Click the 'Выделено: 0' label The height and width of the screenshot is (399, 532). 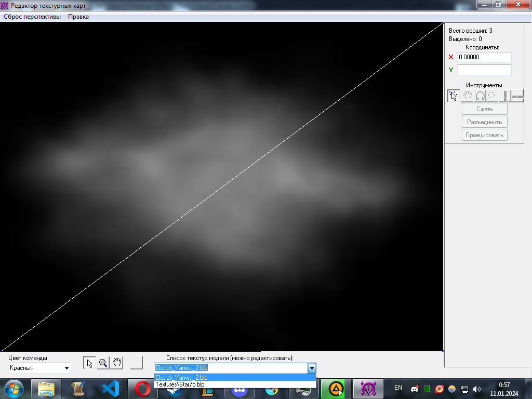coord(465,39)
